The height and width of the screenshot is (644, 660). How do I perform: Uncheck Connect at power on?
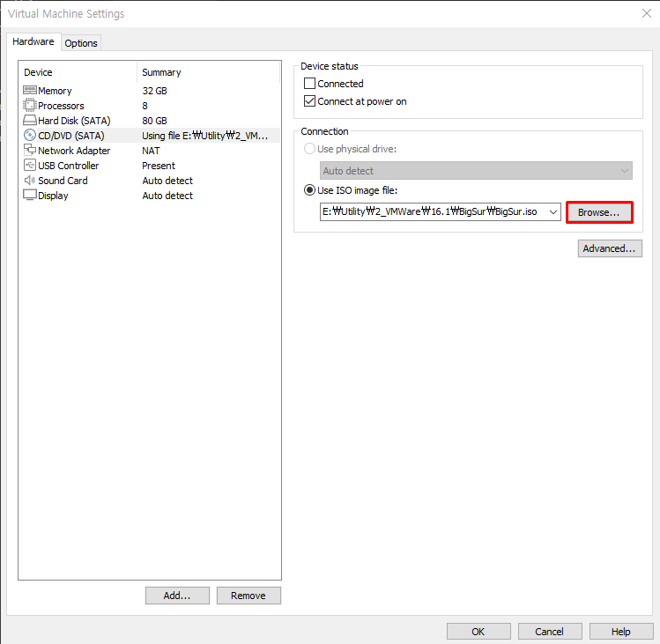pos(309,101)
